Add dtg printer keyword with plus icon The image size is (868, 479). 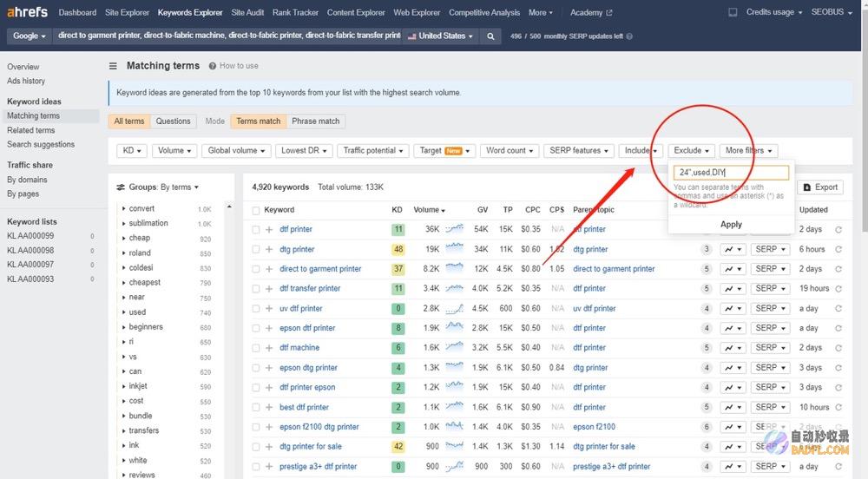[269, 249]
